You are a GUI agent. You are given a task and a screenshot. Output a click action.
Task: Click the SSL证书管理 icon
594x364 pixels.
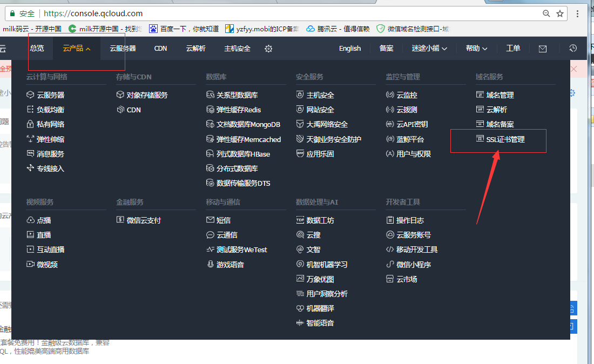(x=480, y=139)
